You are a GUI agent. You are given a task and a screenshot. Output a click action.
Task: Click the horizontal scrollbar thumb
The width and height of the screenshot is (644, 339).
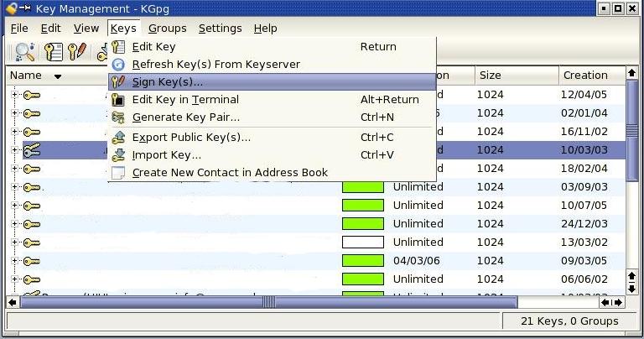tap(269, 303)
